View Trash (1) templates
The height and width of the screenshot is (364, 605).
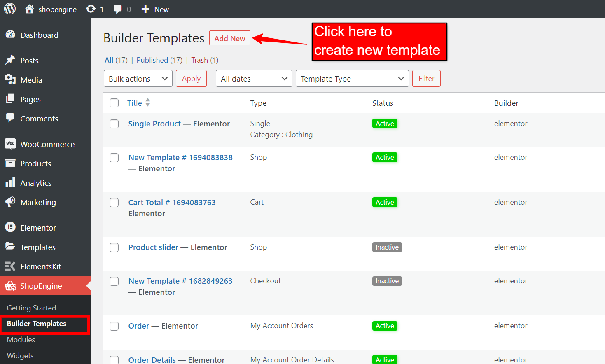tap(205, 60)
